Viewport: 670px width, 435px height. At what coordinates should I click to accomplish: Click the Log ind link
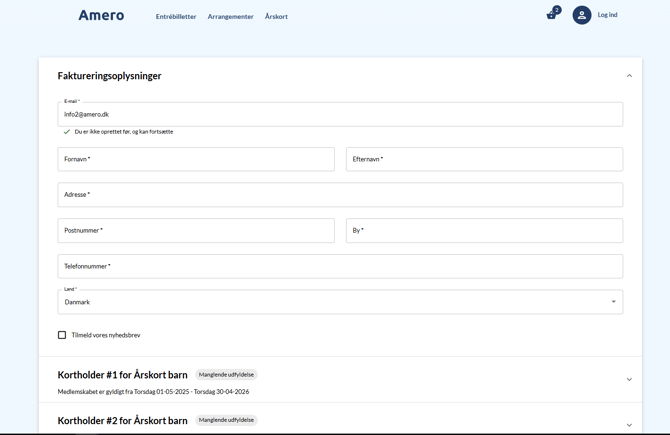(x=607, y=15)
